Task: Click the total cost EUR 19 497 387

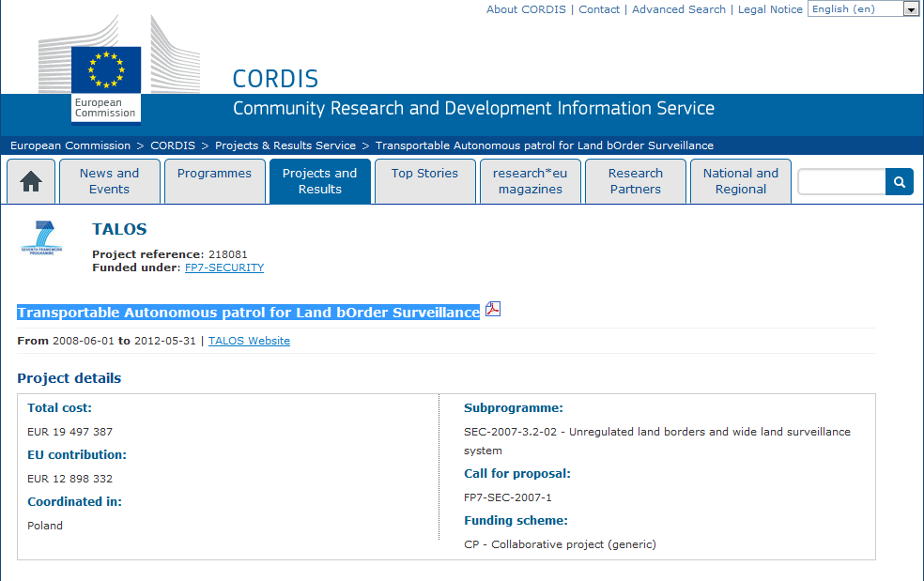Action: (69, 432)
